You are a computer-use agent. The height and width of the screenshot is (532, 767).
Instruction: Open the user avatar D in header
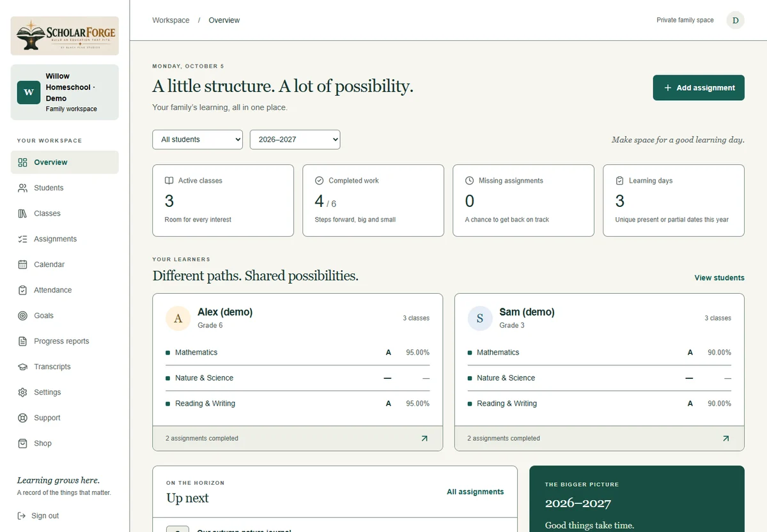tap(736, 20)
